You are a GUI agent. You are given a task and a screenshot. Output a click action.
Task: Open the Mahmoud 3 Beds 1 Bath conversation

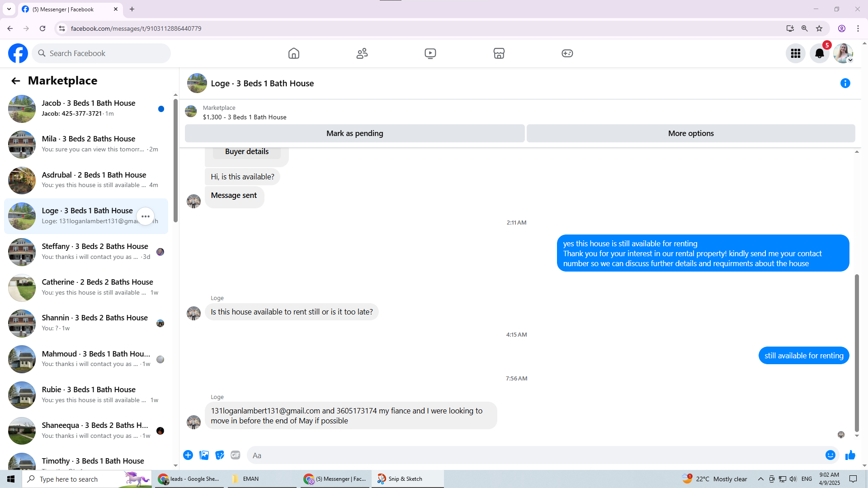(86, 359)
